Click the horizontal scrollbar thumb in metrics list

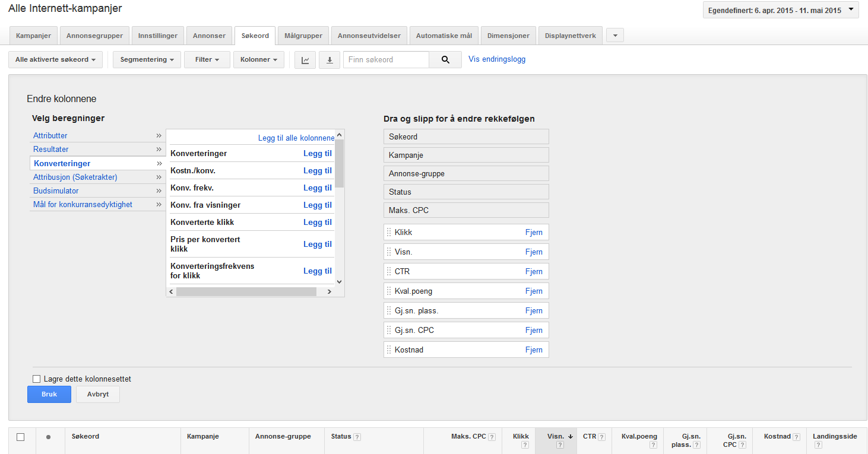pyautogui.click(x=246, y=292)
